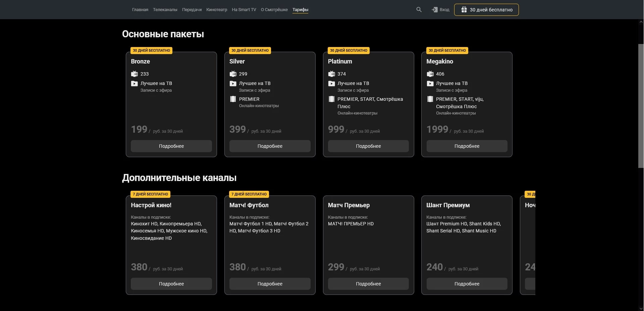Click the login arrow icon next to Вход

point(434,10)
